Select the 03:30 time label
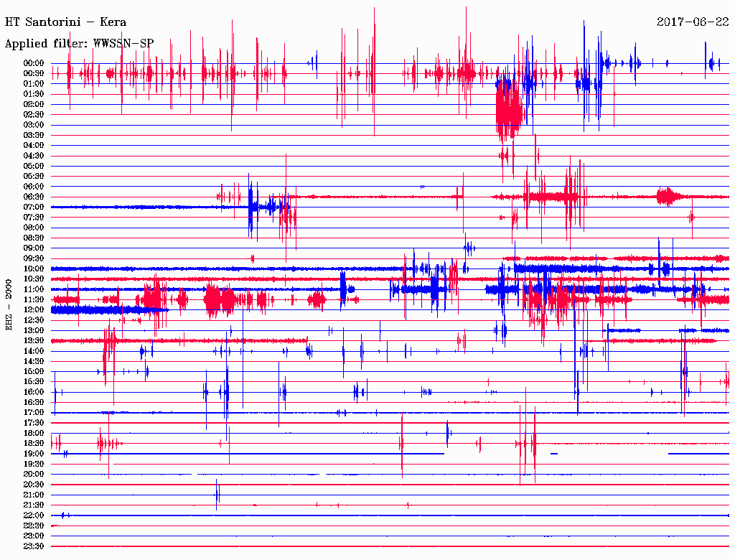The width and height of the screenshot is (735, 560). pyautogui.click(x=34, y=136)
